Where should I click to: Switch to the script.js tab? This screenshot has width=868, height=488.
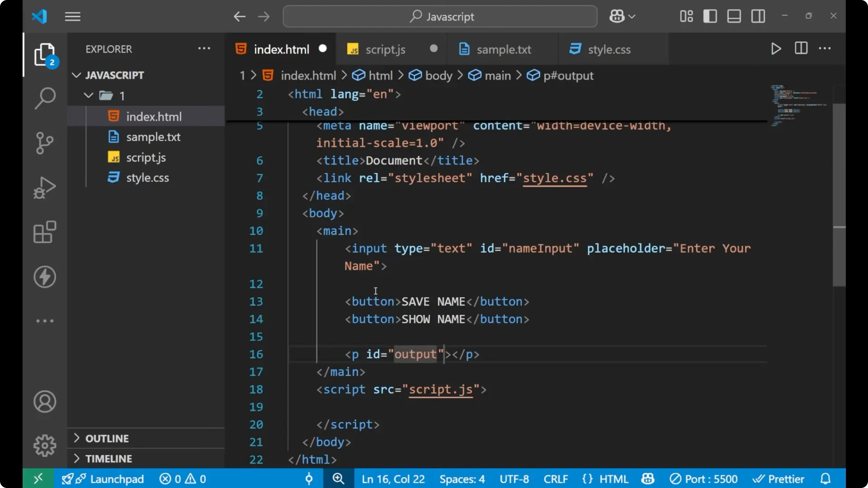[x=386, y=49]
